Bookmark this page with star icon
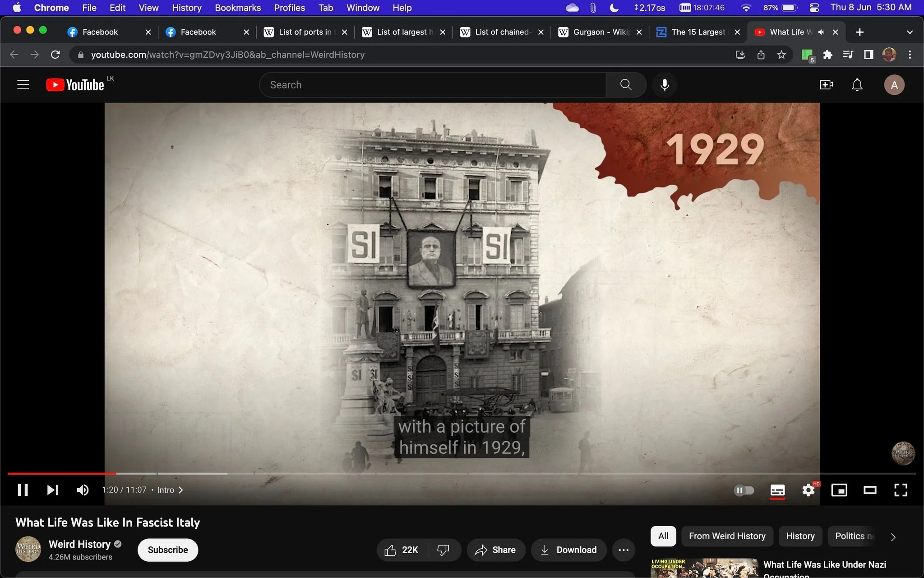The width and height of the screenshot is (924, 578). point(781,55)
